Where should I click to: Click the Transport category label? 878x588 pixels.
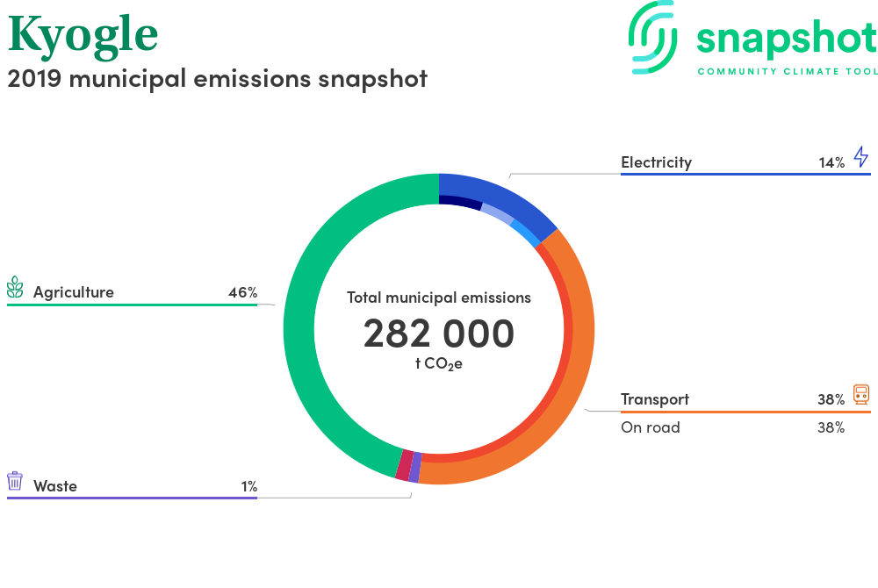(x=655, y=399)
